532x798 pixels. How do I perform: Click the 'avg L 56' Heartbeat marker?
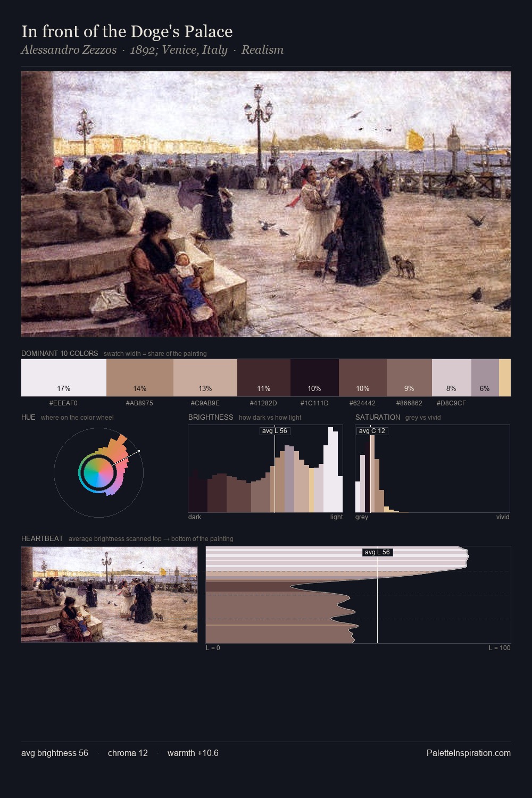tap(377, 552)
